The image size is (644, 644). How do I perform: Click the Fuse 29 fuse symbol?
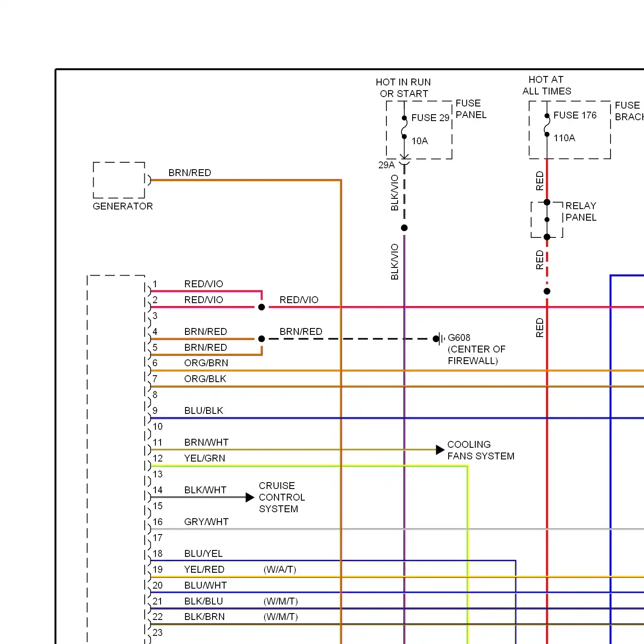(x=404, y=128)
